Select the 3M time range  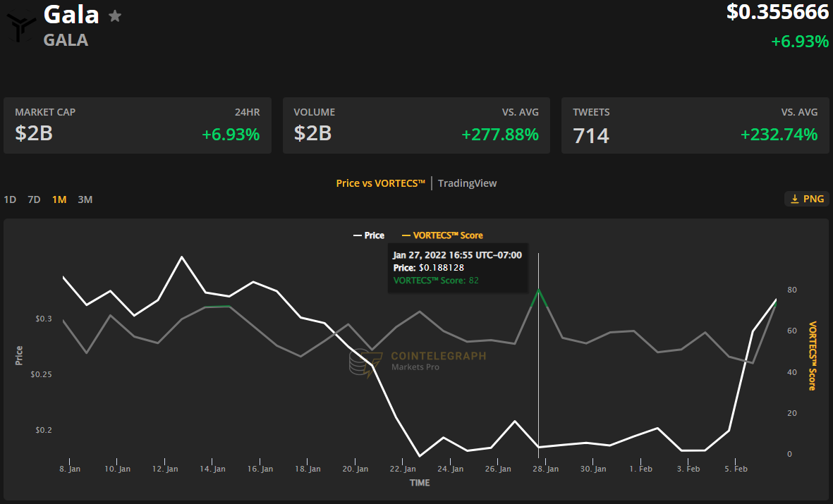(85, 199)
